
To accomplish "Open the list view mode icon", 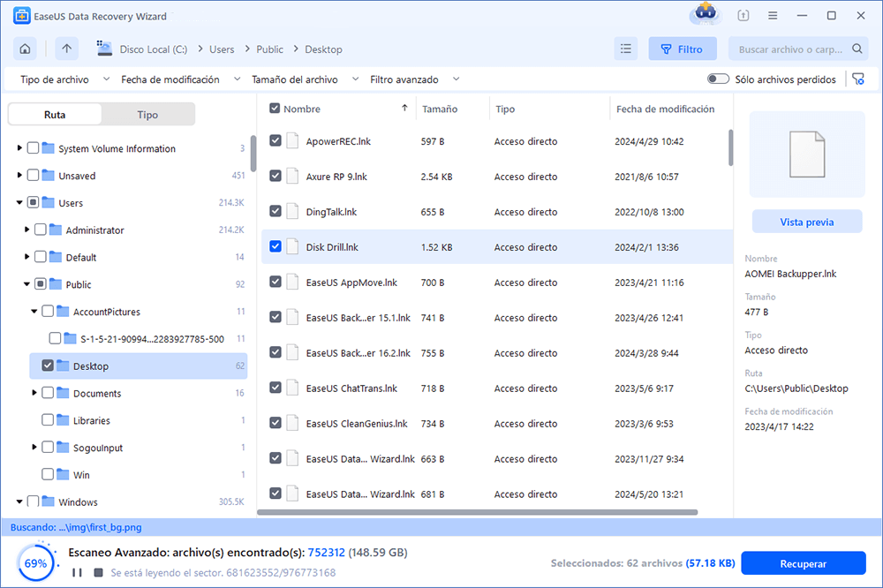I will [626, 49].
